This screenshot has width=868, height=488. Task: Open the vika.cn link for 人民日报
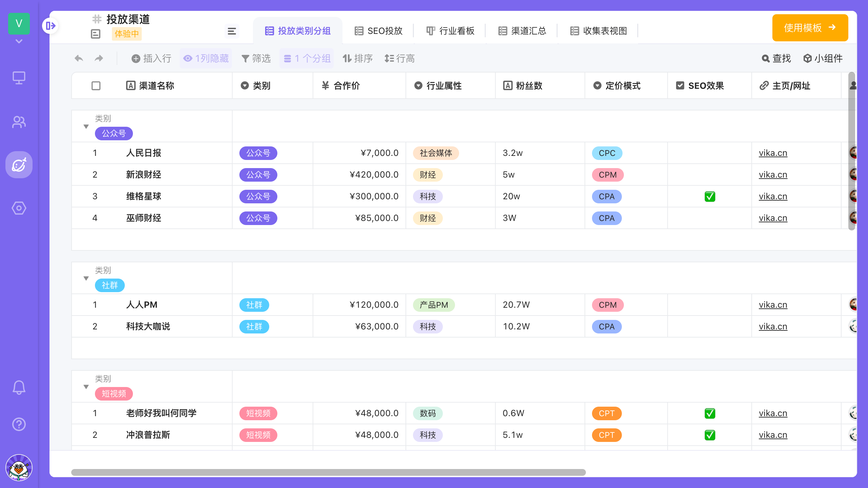tap(773, 153)
